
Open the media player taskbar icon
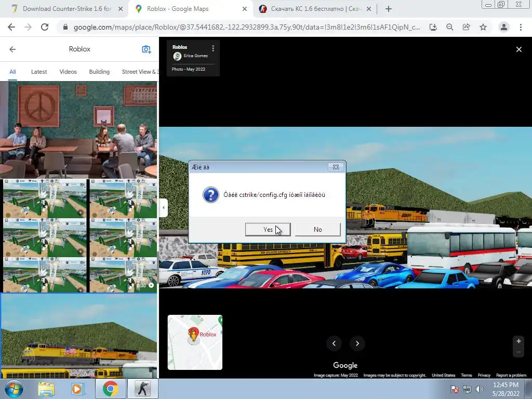click(x=77, y=389)
